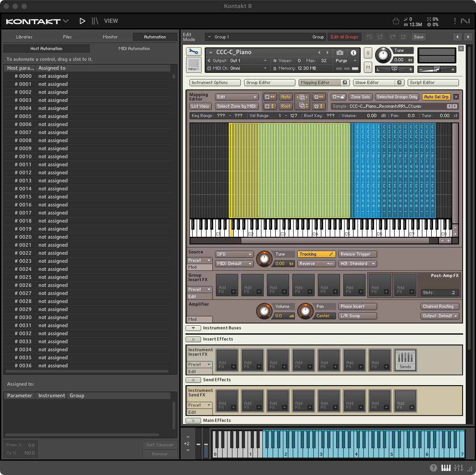Click the shop bag icon
This screenshot has width=476, height=475.
click(x=396, y=21)
